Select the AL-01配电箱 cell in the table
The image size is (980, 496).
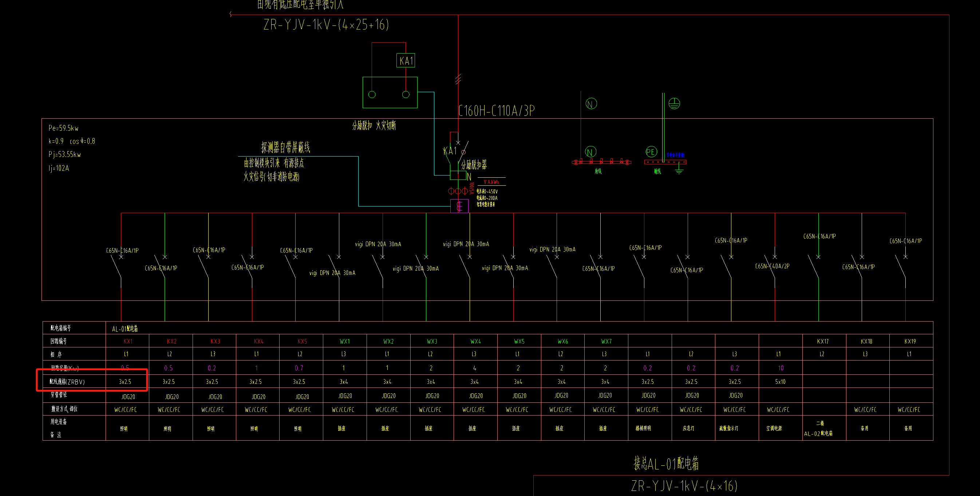point(125,328)
